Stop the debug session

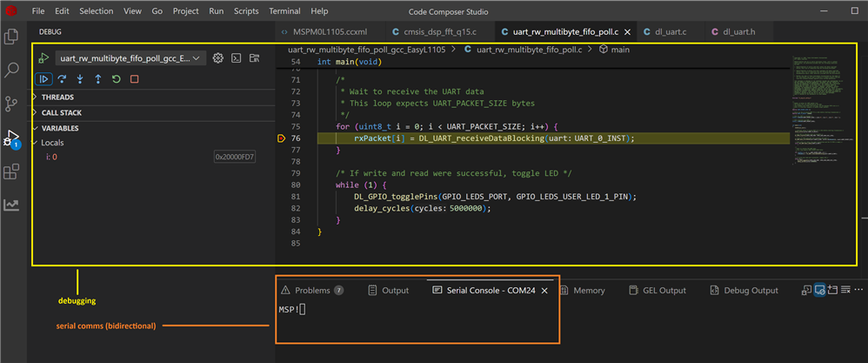pos(134,79)
